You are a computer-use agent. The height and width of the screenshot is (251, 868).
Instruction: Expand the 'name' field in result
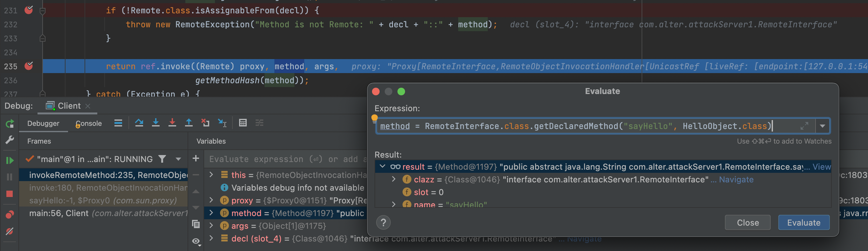coord(394,204)
